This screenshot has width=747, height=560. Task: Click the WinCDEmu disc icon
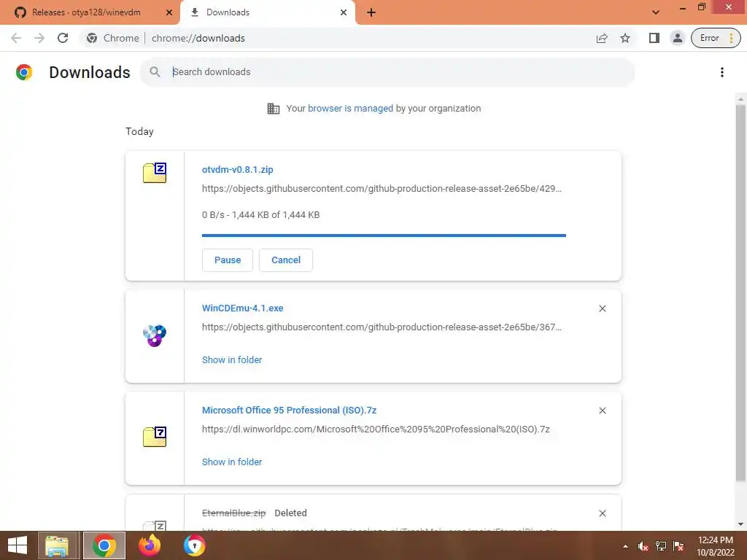[x=155, y=335]
